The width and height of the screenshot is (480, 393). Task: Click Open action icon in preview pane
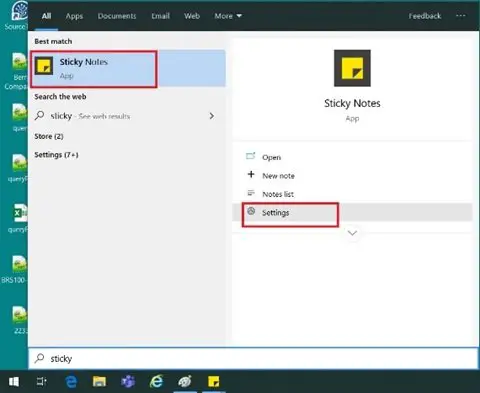point(250,156)
